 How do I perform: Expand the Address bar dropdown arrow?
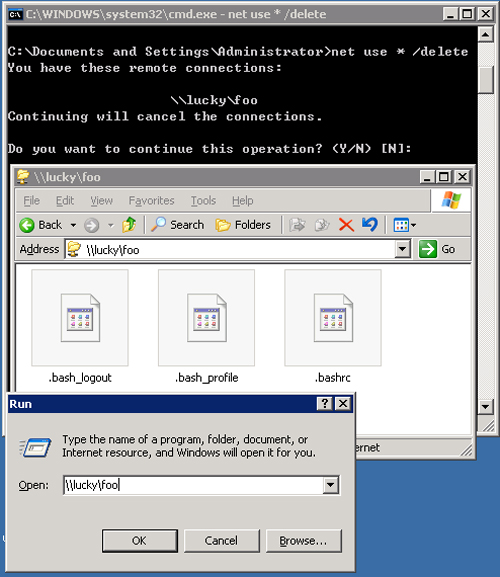(403, 249)
